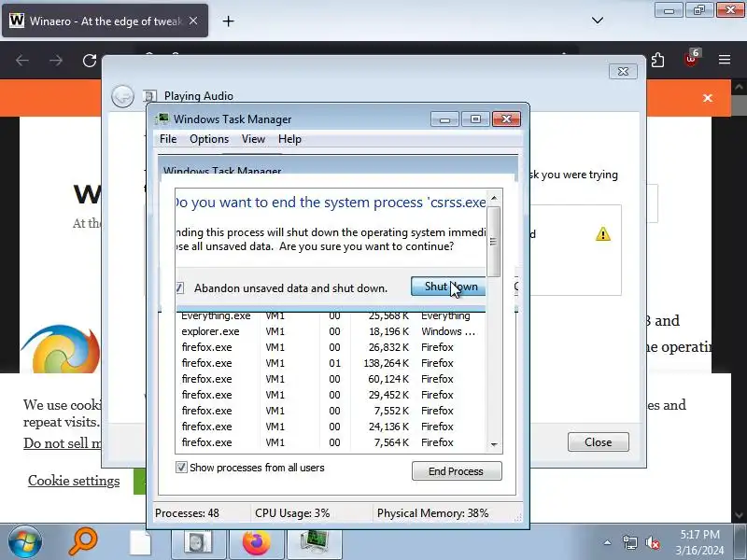Image resolution: width=747 pixels, height=560 pixels.
Task: Open Everything search magnifier in taskbar
Action: click(x=84, y=542)
